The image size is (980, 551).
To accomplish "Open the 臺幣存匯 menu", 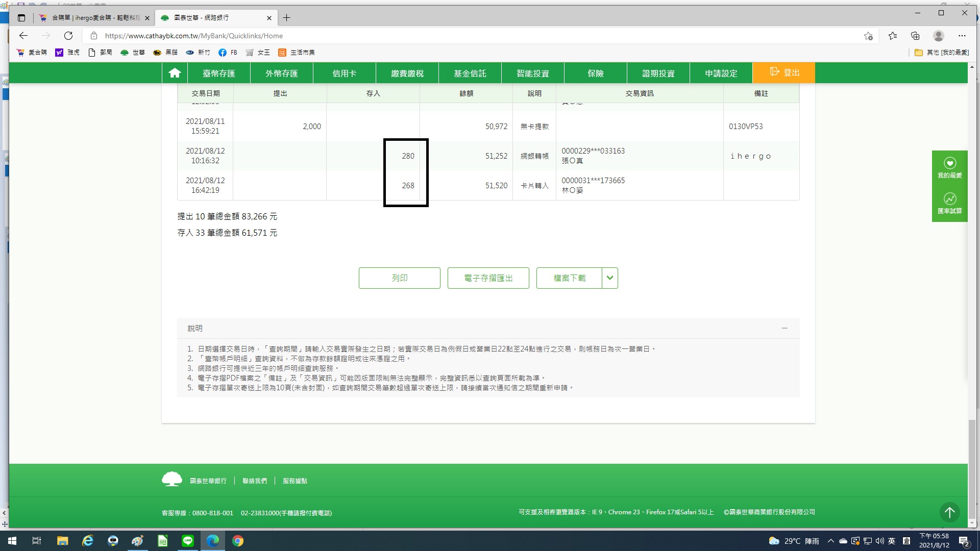I will [x=219, y=73].
